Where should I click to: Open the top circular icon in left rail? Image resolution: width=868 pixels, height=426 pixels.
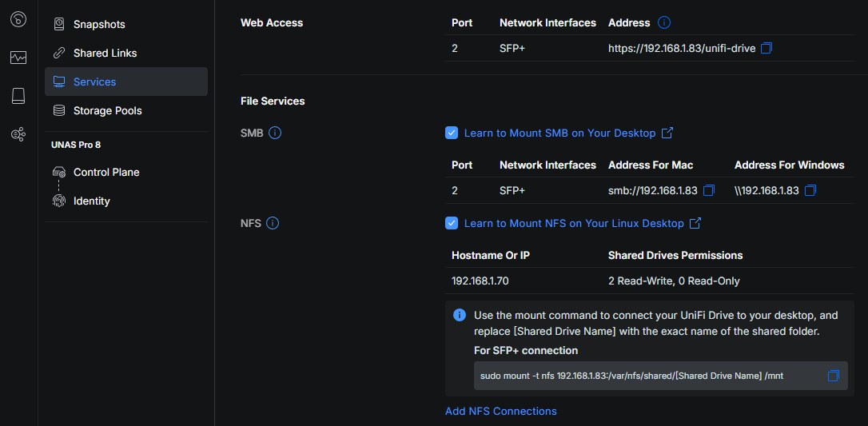[18, 19]
